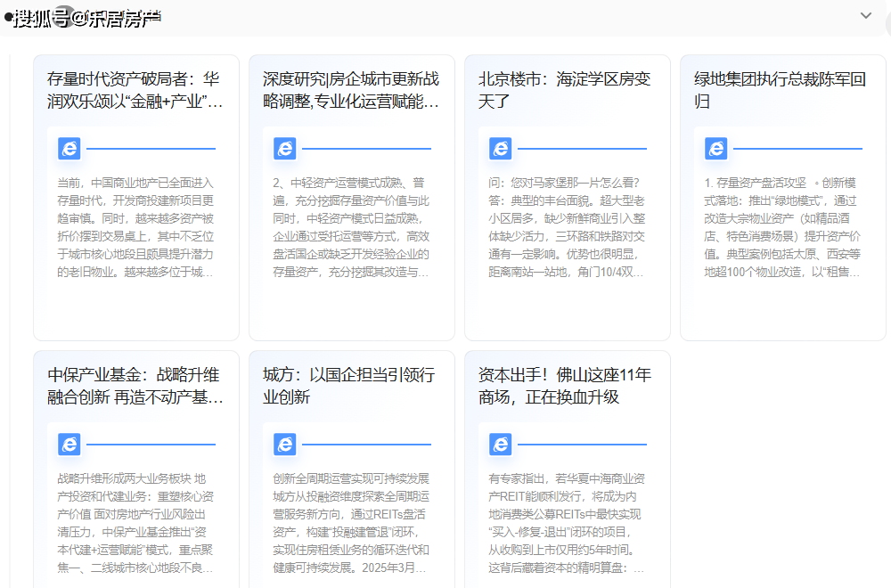Click the excerpt text starting 当前，中国商业地产已全面进入
Screen dimensions: 891x588
tap(135, 227)
